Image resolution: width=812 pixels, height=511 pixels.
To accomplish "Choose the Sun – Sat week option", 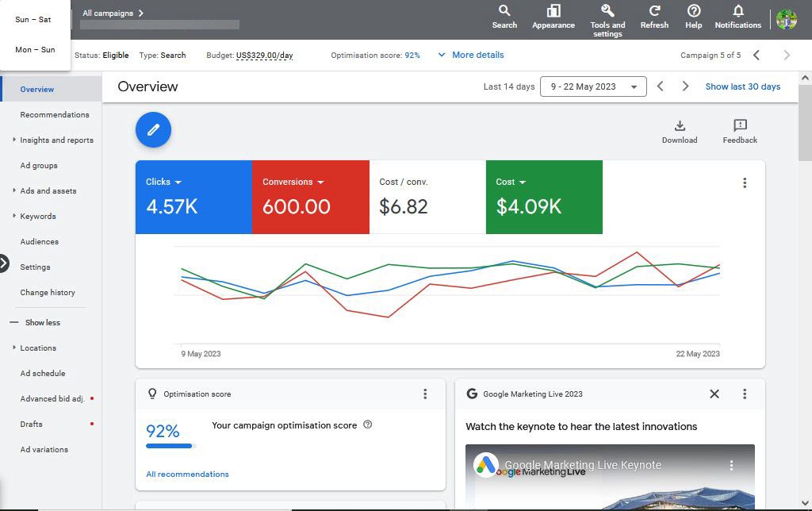I will pos(35,20).
